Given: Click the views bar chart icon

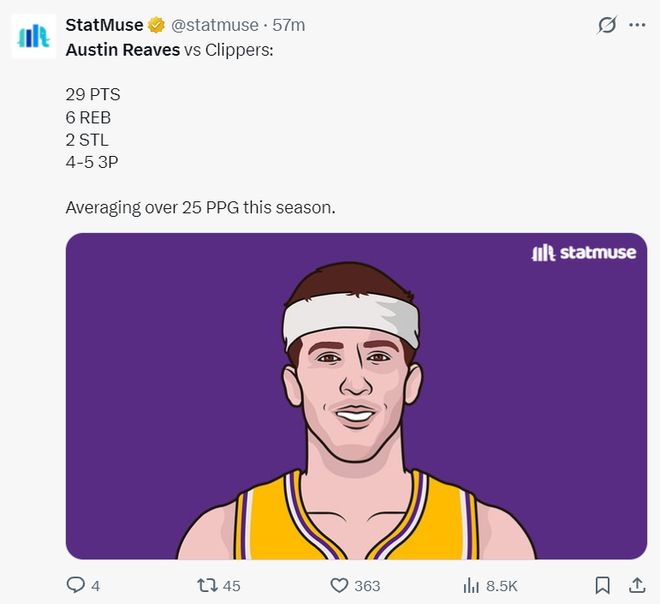Looking at the screenshot, I should tap(471, 585).
